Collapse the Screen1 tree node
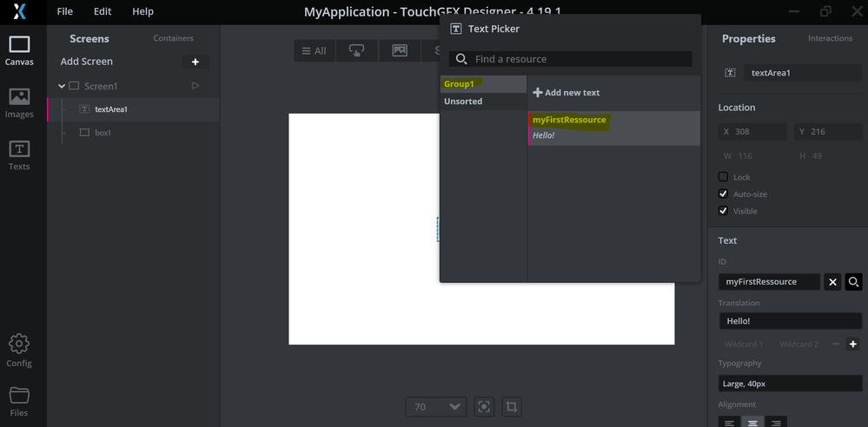This screenshot has height=427, width=868. pyautogui.click(x=62, y=86)
